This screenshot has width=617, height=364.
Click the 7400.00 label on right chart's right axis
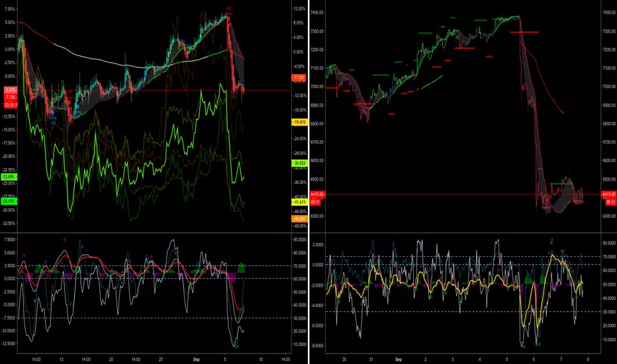[609, 13]
